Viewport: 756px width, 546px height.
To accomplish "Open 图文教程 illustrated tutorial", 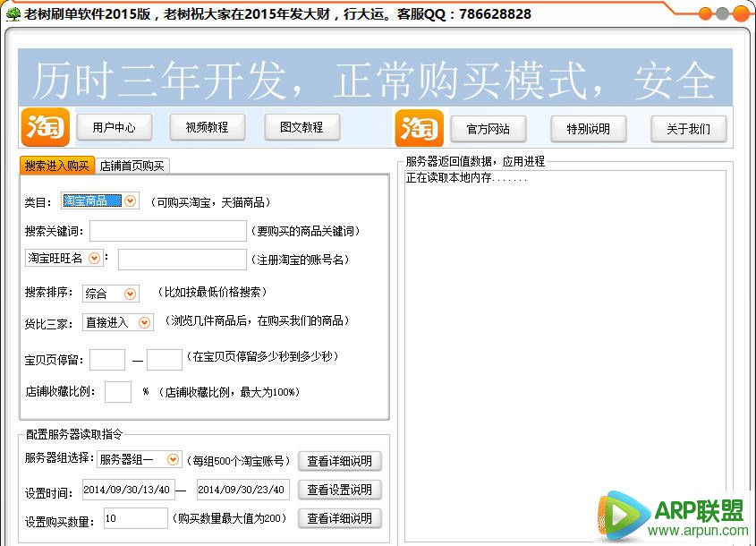I will pyautogui.click(x=302, y=127).
